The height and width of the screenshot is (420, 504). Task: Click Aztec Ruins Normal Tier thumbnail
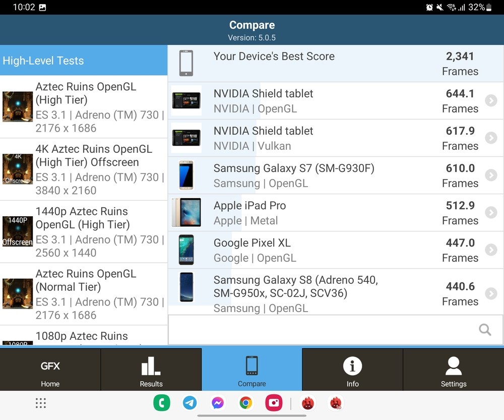coord(18,294)
